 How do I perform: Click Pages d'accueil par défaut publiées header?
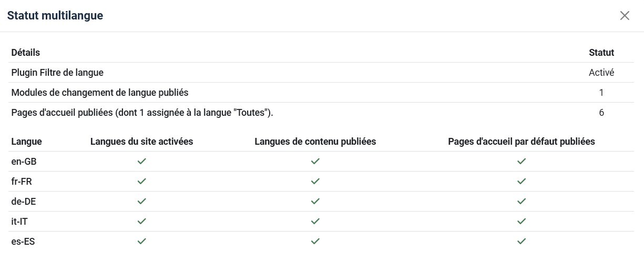click(x=522, y=142)
